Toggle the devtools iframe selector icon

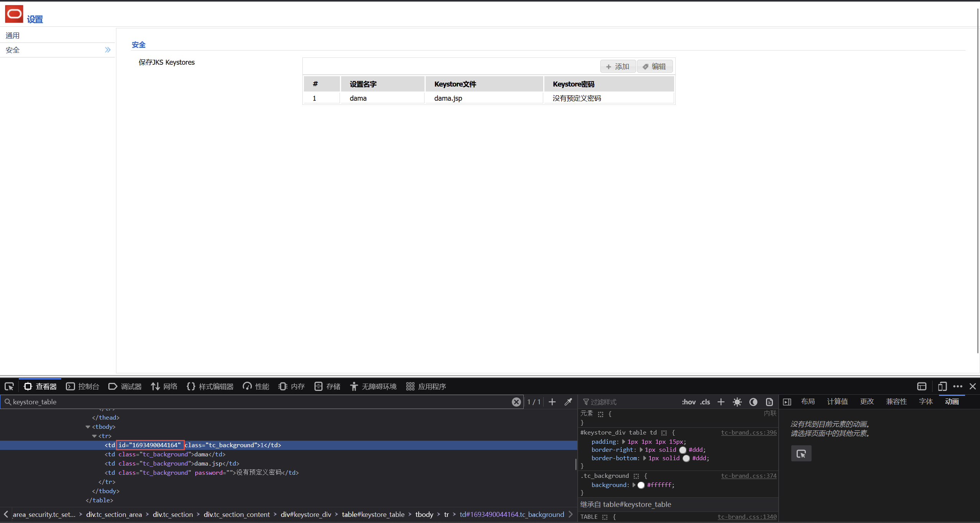(x=922, y=386)
